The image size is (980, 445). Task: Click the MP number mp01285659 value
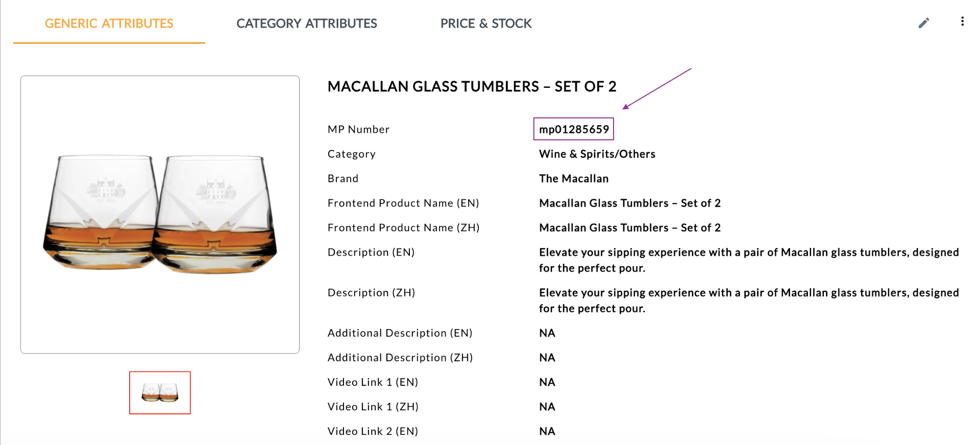click(574, 129)
